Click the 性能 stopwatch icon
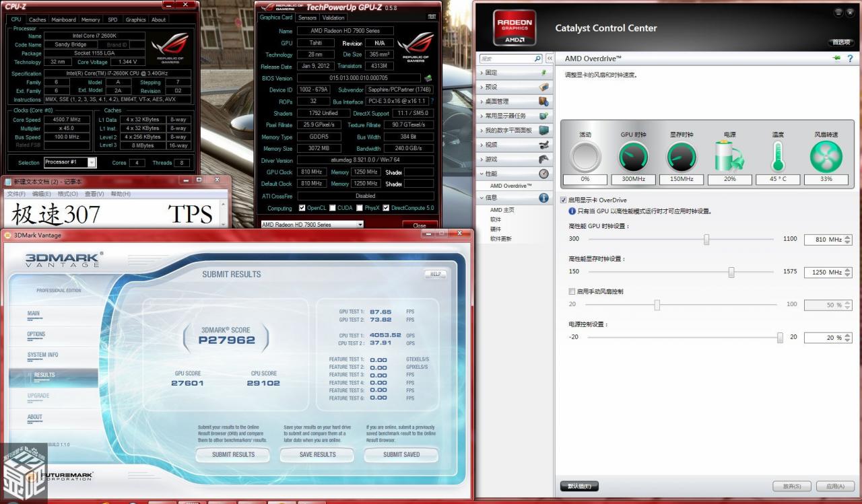862x504 pixels. click(544, 174)
